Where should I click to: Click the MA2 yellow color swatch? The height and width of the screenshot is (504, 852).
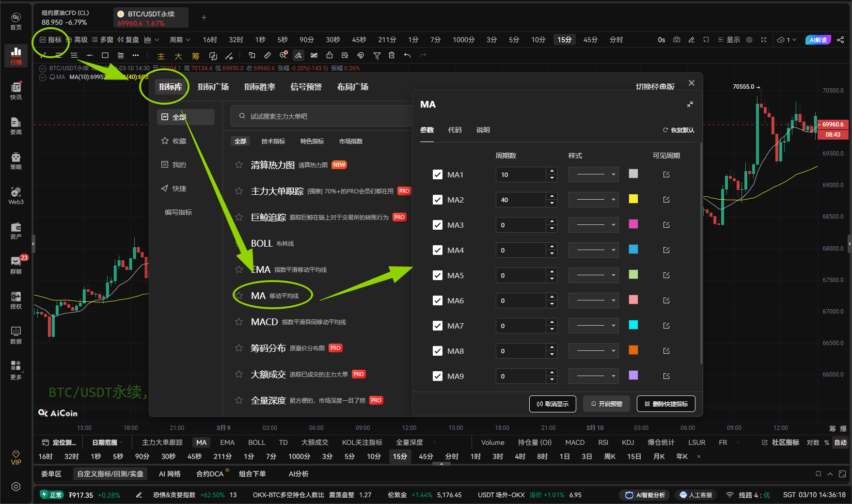click(x=633, y=199)
